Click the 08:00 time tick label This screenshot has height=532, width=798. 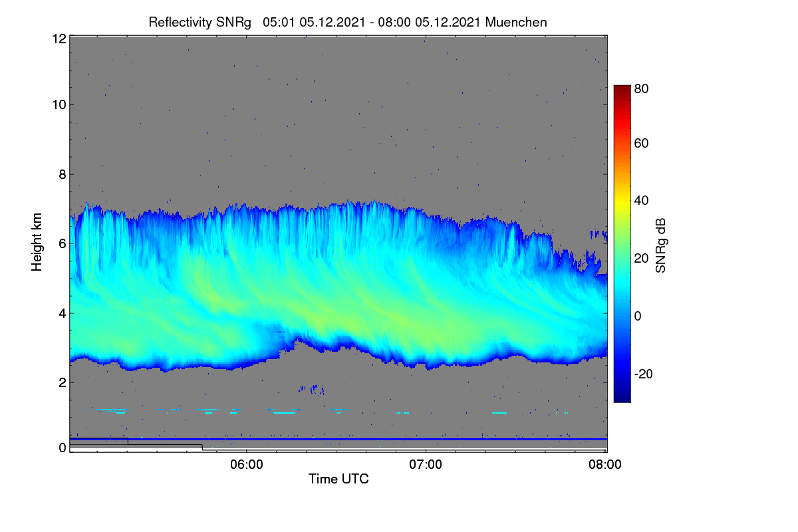tap(605, 465)
